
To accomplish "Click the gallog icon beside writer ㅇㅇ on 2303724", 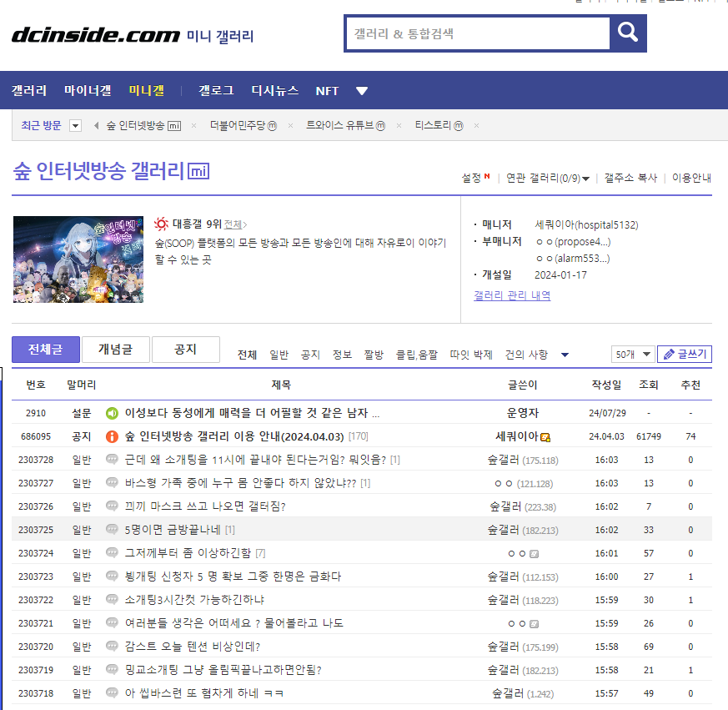I will tap(534, 552).
